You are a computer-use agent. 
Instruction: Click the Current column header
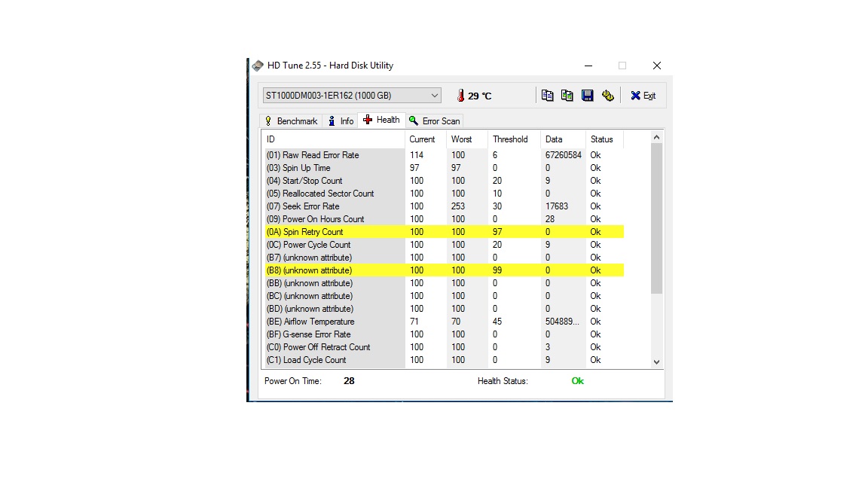coord(425,139)
